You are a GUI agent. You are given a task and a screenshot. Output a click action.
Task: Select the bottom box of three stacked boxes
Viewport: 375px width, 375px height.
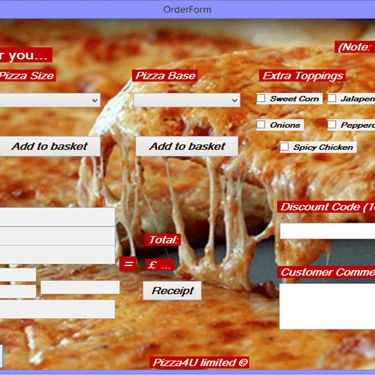(x=57, y=255)
